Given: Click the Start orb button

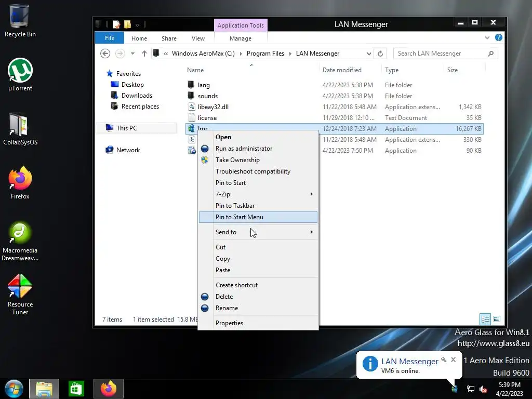Looking at the screenshot, I should coord(14,389).
